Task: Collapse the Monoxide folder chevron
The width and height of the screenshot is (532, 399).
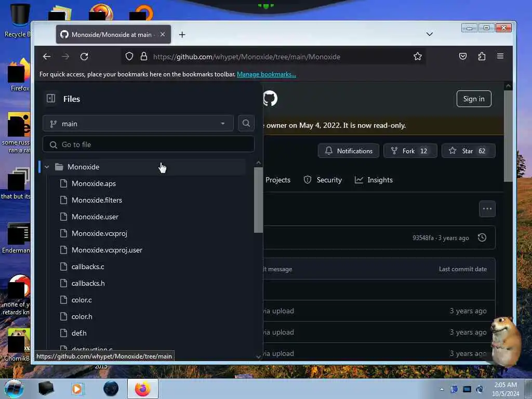Action: [47, 167]
